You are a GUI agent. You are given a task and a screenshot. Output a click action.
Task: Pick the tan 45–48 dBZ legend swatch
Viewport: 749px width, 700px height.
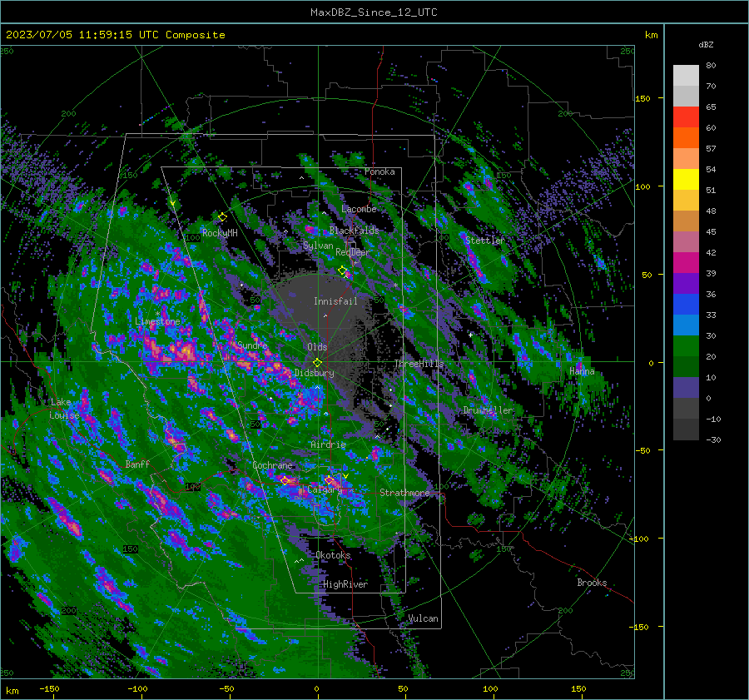pos(686,221)
